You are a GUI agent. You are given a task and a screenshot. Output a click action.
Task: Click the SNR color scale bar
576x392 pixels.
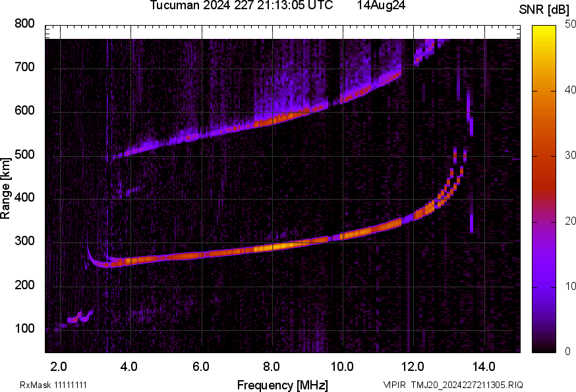pos(544,189)
